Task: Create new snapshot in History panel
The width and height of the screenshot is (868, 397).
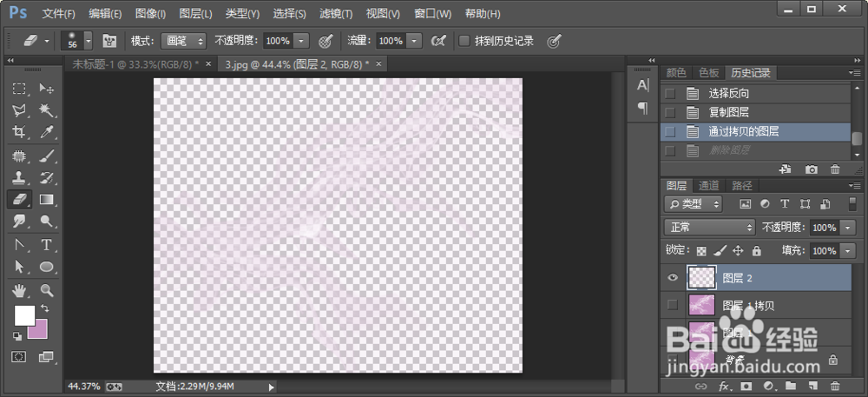Action: (x=812, y=169)
